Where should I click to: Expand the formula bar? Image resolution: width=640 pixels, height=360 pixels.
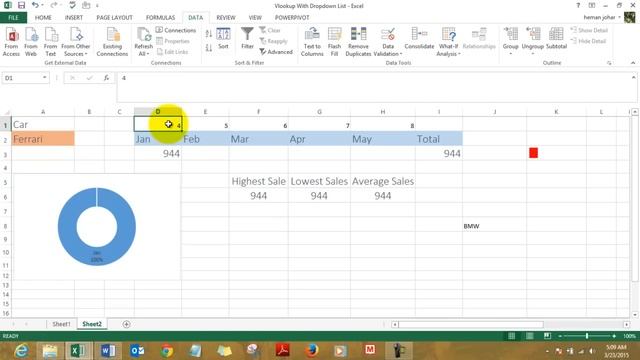(633, 77)
